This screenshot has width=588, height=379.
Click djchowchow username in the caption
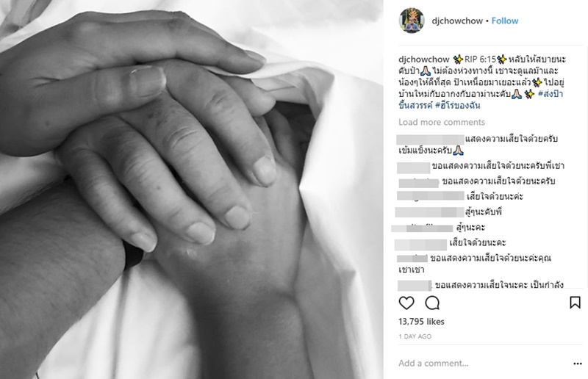(424, 59)
